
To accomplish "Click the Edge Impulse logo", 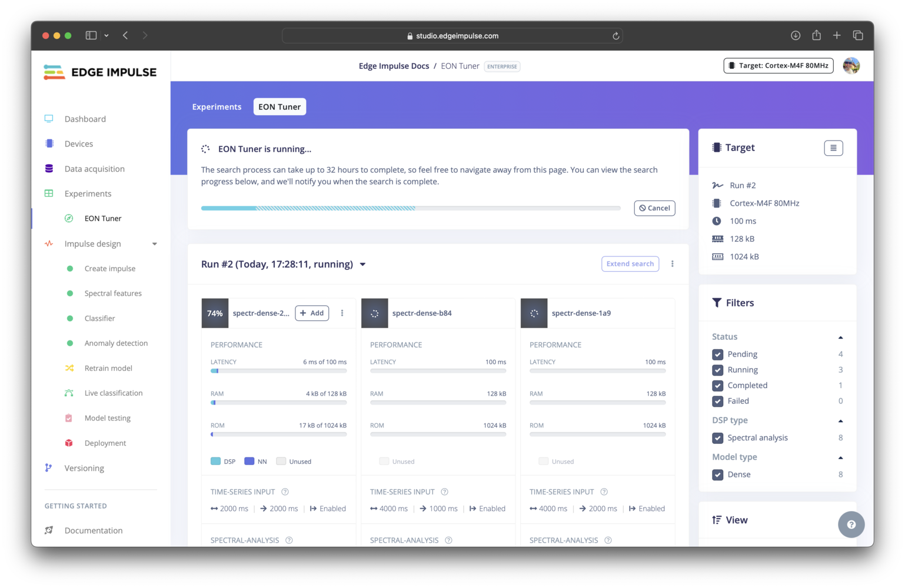I will tap(100, 72).
